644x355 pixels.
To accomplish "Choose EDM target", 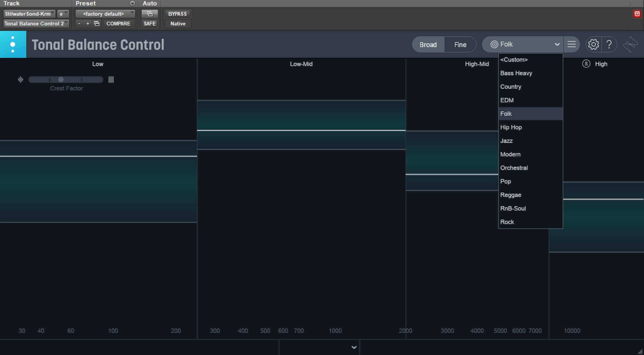I will 530,100.
